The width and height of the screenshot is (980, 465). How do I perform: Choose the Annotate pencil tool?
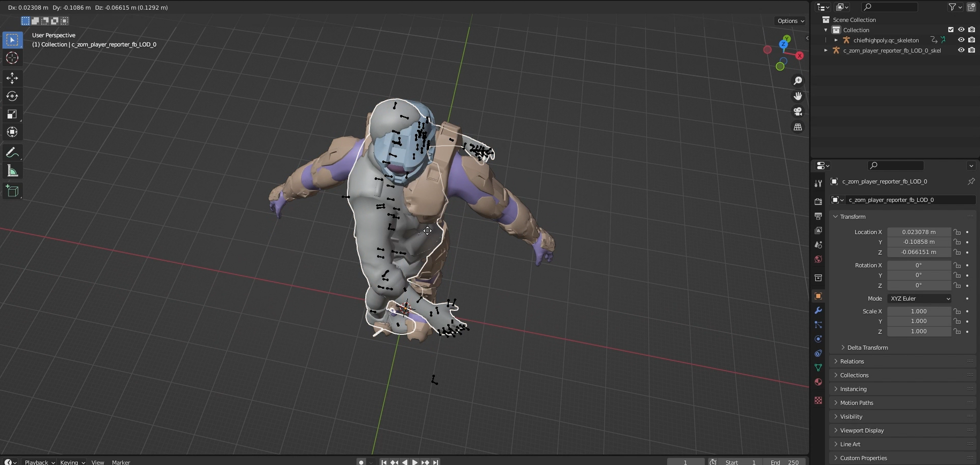12,153
